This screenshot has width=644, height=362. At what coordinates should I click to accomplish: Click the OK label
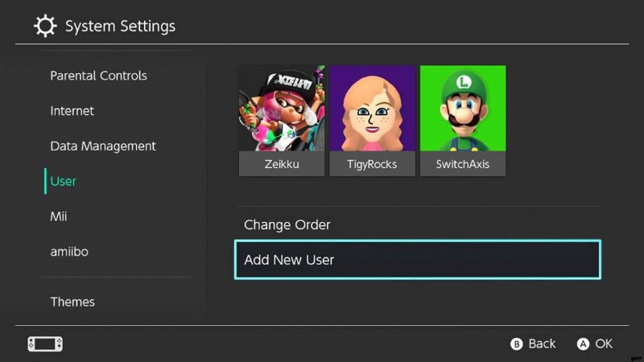604,343
